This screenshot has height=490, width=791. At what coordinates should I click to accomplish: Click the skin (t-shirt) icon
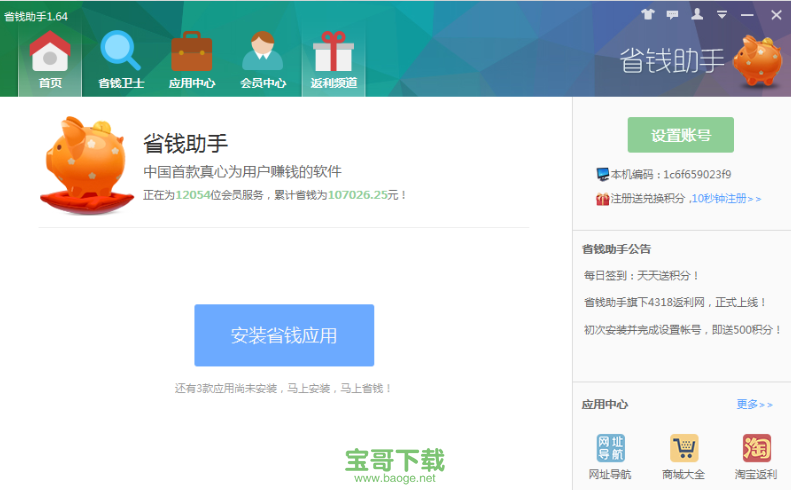tap(647, 15)
